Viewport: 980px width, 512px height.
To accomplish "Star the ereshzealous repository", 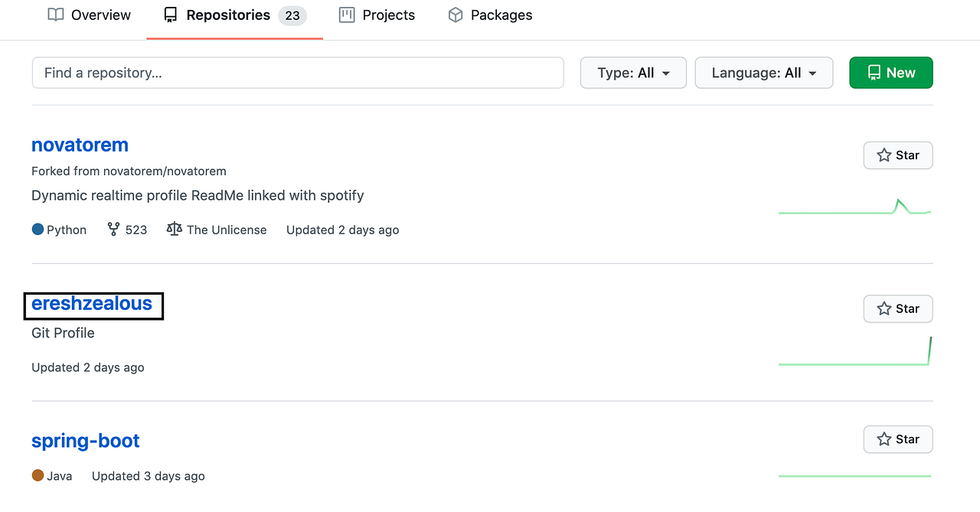I will point(897,308).
